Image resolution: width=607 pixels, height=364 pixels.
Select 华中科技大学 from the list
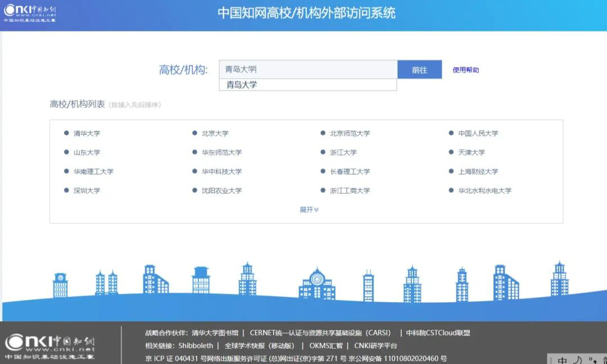point(221,171)
